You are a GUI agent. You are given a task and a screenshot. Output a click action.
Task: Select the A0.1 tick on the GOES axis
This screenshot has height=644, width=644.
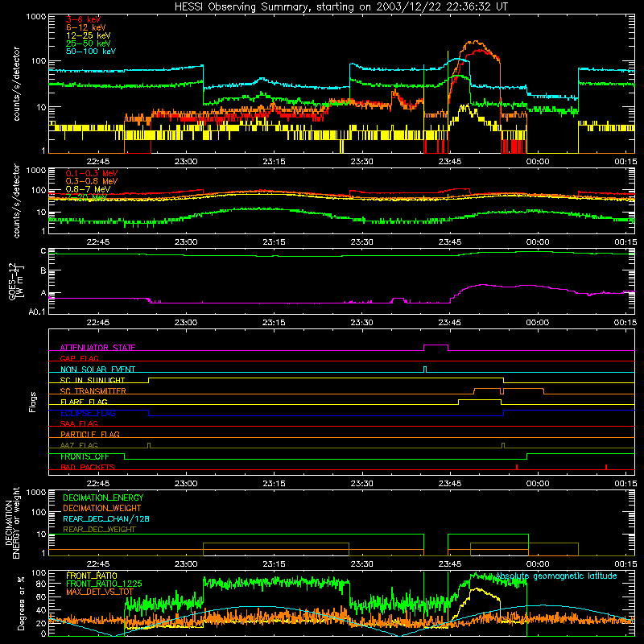(37, 312)
